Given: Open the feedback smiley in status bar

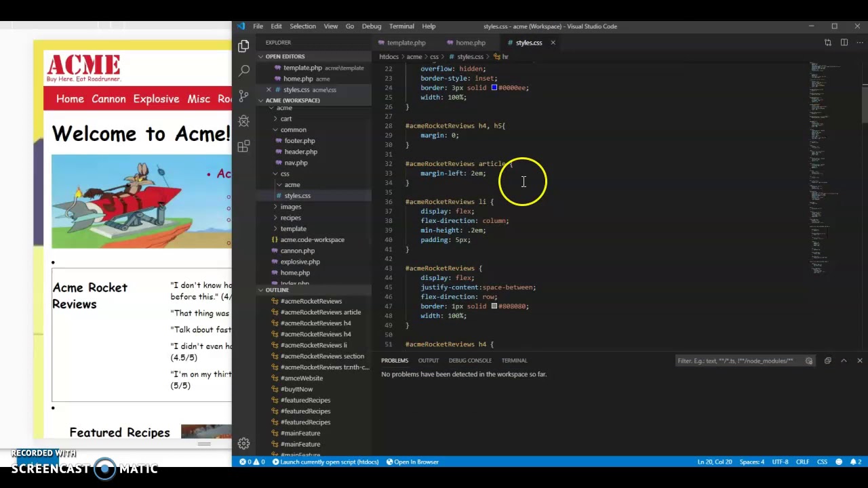Looking at the screenshot, I should point(839,462).
